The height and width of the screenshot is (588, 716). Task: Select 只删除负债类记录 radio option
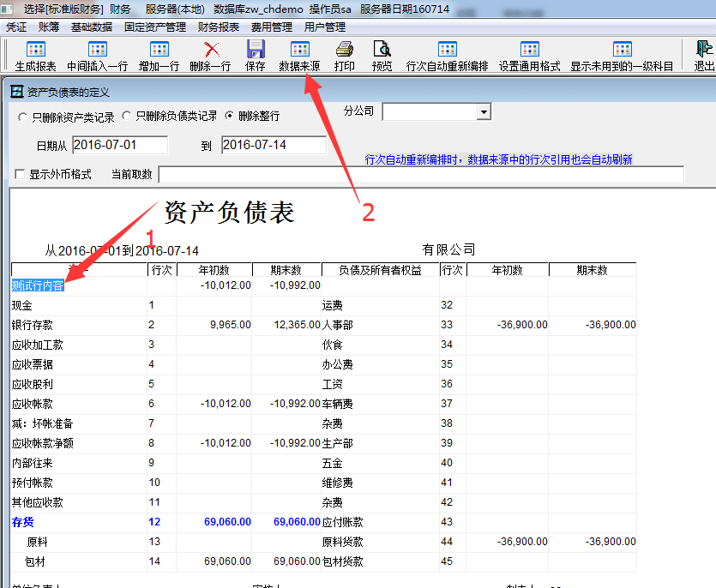[126, 116]
